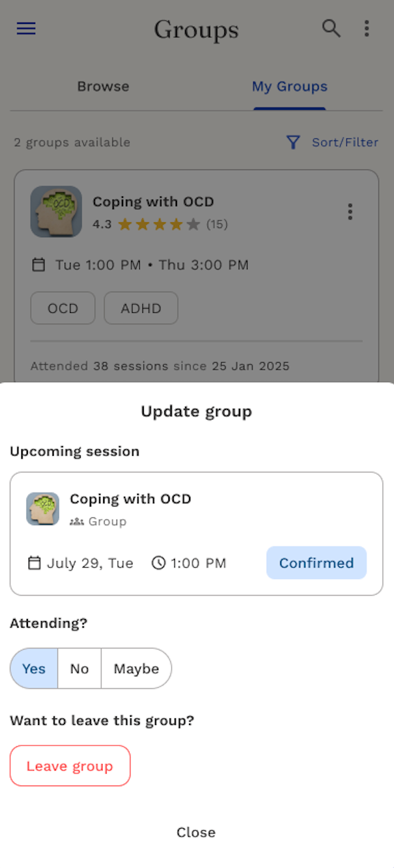Select Yes for attending
Image resolution: width=394 pixels, height=868 pixels.
(34, 668)
